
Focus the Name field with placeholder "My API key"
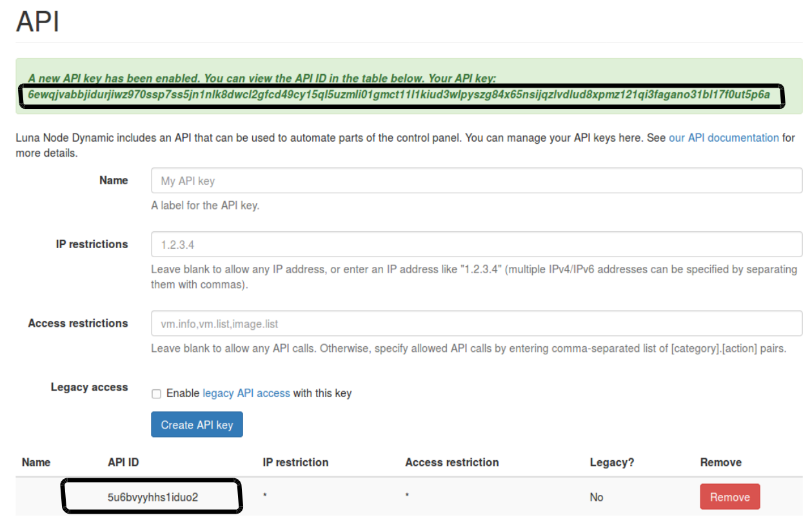477,181
